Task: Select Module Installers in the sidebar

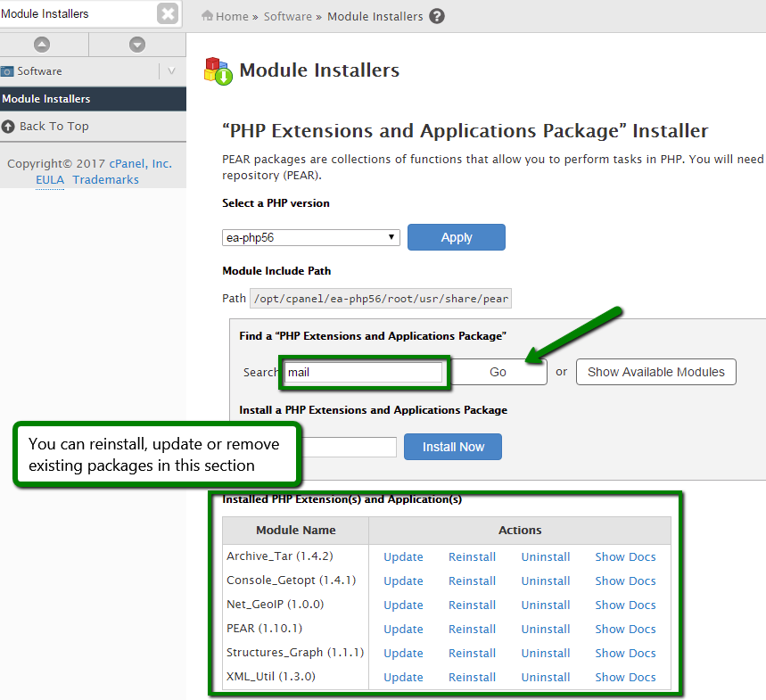Action: coord(93,99)
